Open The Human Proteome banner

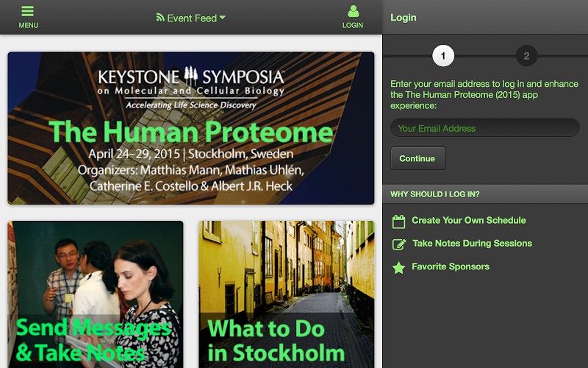191,128
